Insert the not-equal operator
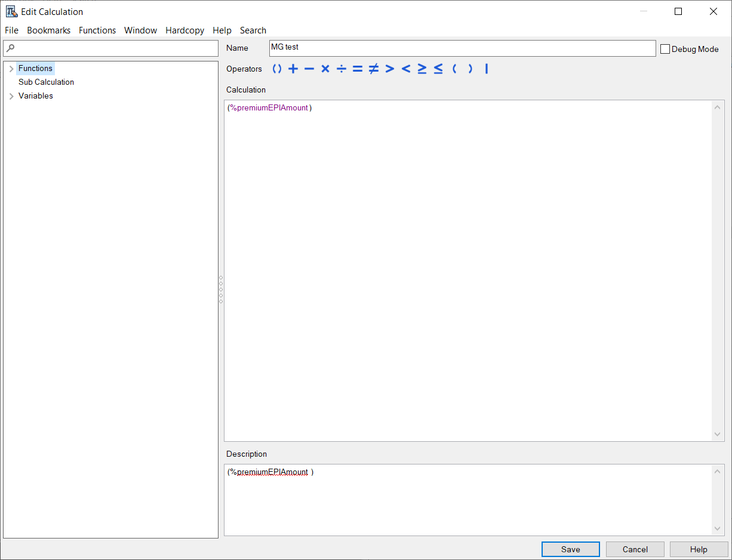Screen dimensions: 732x560 coord(373,69)
